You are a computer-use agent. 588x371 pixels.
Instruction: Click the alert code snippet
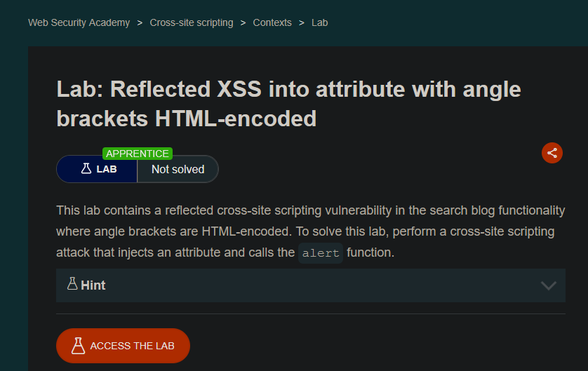(x=321, y=253)
